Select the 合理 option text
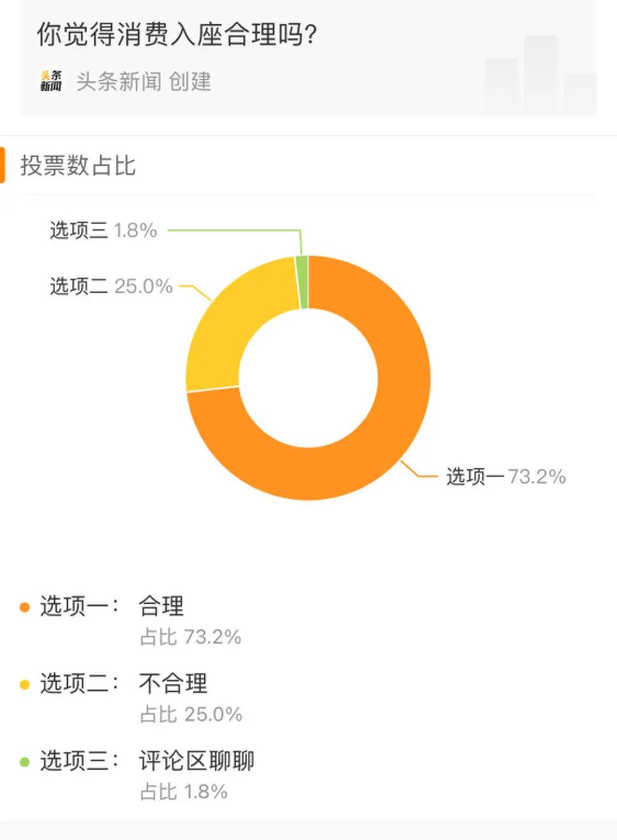The height and width of the screenshot is (840, 617). 161,606
